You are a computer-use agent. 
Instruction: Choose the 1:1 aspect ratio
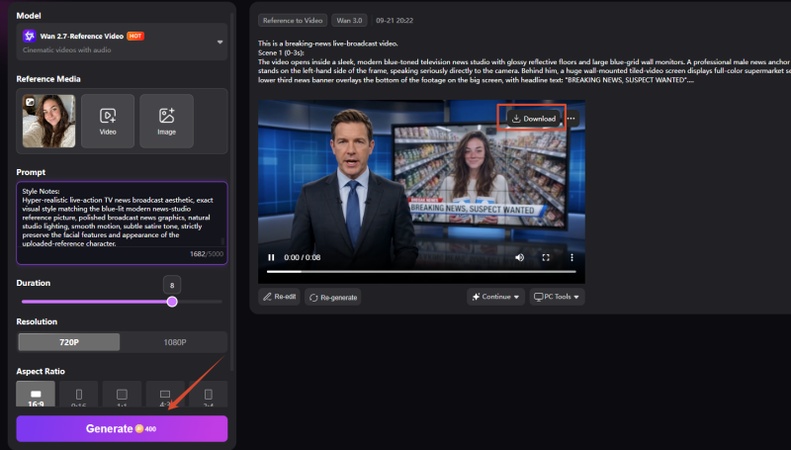pos(122,394)
